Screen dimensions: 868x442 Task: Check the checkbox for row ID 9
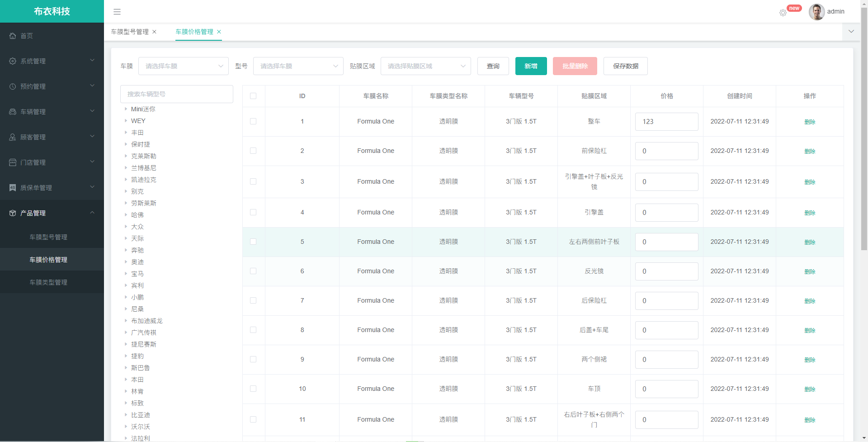click(253, 359)
